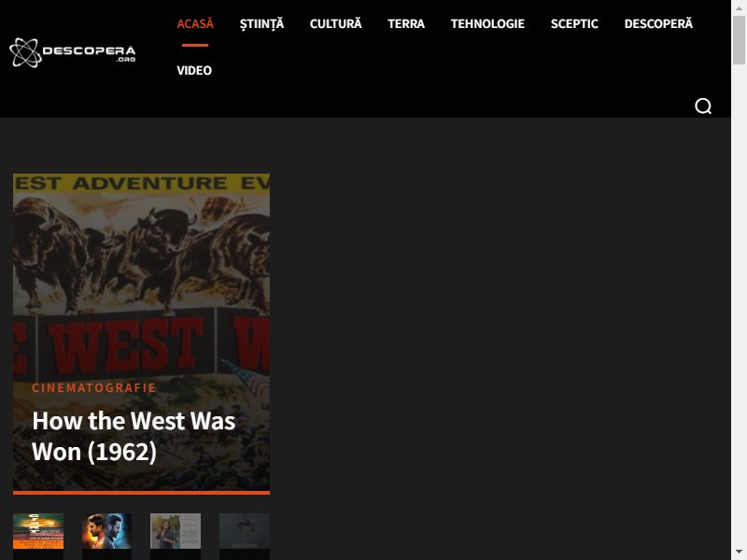Click the Descopera.org logo
This screenshot has height=560, width=747.
(73, 52)
